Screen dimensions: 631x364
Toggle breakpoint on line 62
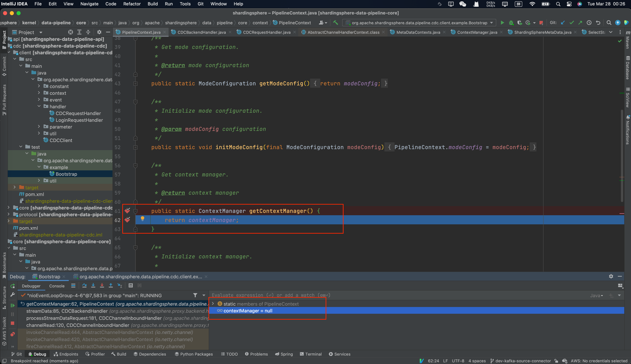[127, 220]
